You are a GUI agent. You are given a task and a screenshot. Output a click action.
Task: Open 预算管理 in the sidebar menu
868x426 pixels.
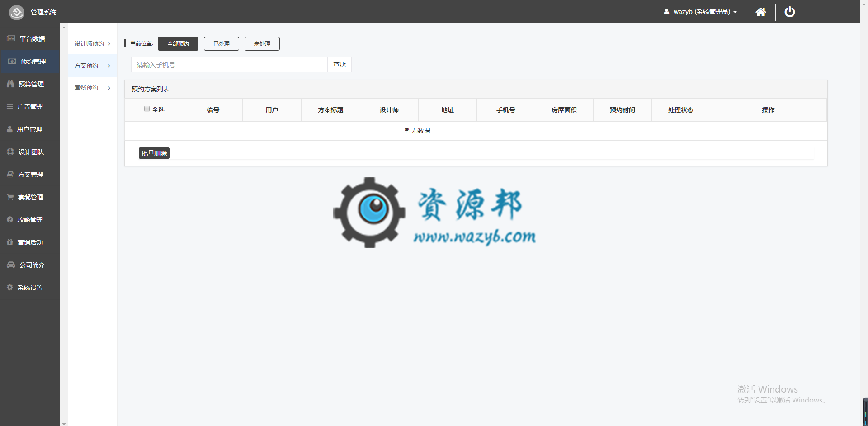click(30, 84)
